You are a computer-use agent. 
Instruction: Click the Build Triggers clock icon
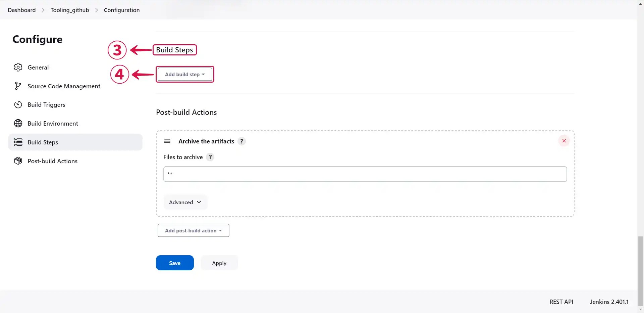click(x=18, y=104)
